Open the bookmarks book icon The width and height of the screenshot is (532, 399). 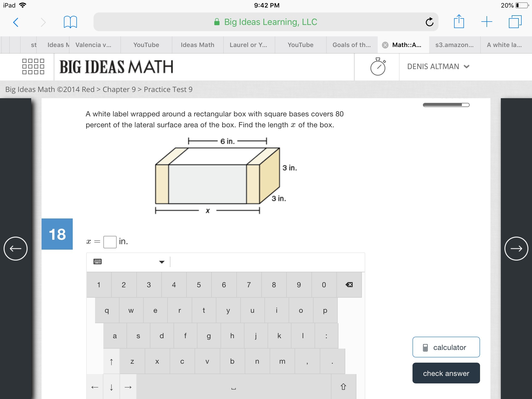[x=70, y=22]
